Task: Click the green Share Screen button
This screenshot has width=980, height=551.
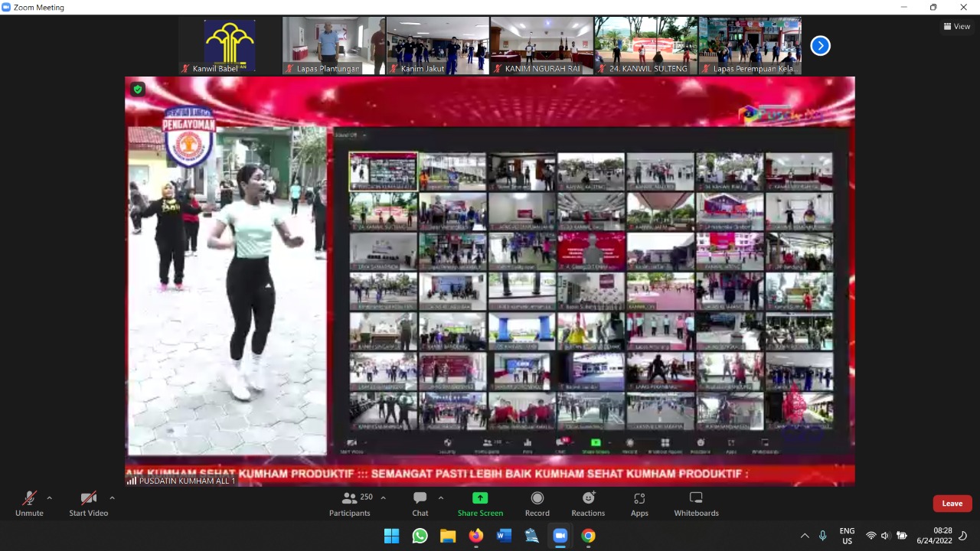Action: coord(480,504)
